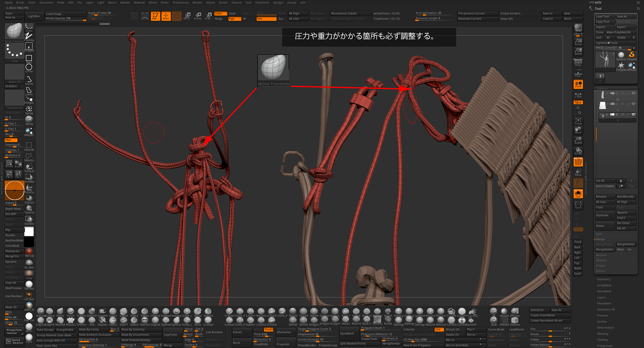Click the white main color swatch
This screenshot has width=644, height=348.
tap(29, 232)
